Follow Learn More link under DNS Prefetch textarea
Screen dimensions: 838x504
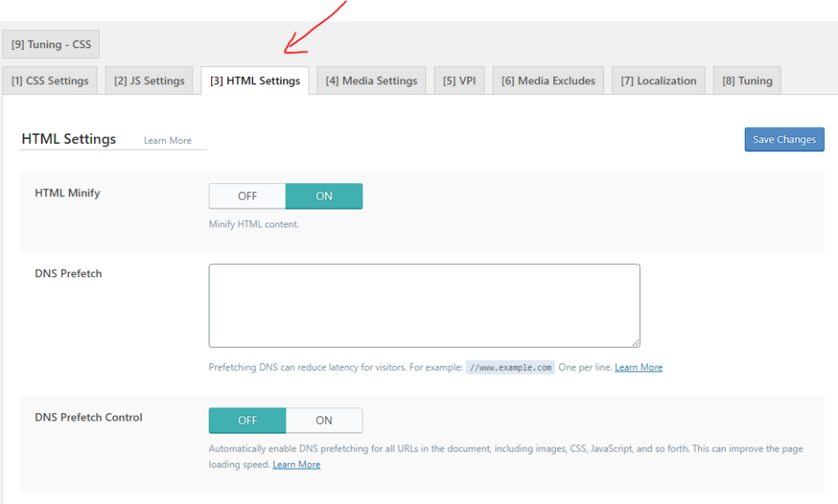point(638,367)
